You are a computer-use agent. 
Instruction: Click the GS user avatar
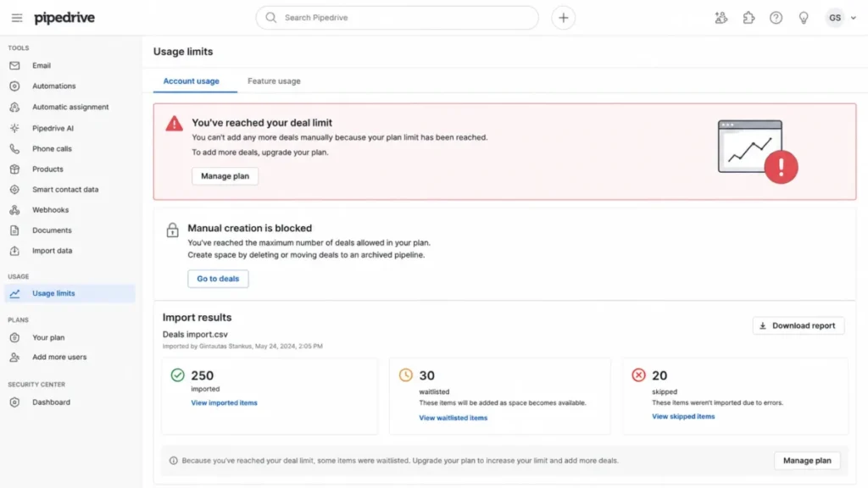click(x=835, y=18)
